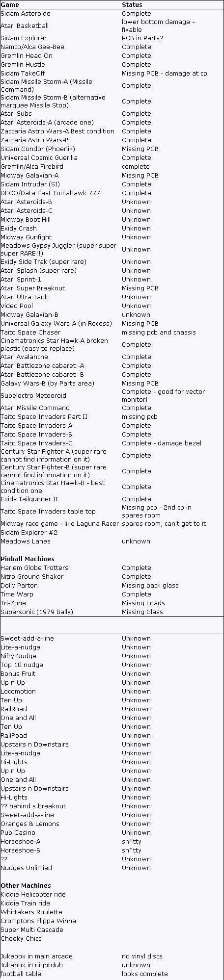Screen dimensions: 224x980
Task: Select the Dolly Parton pinball entry
Action: (x=19, y=585)
